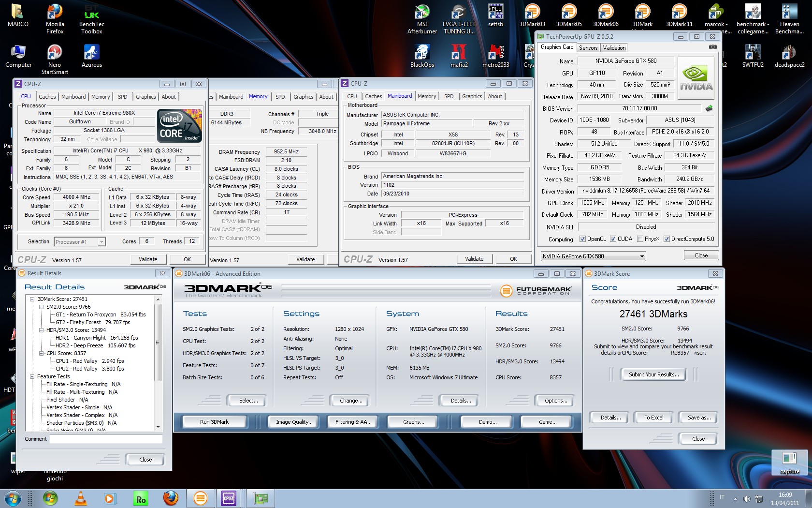Image resolution: width=812 pixels, height=508 pixels.
Task: Click the GPU-Z camera screenshot icon
Action: (x=712, y=47)
